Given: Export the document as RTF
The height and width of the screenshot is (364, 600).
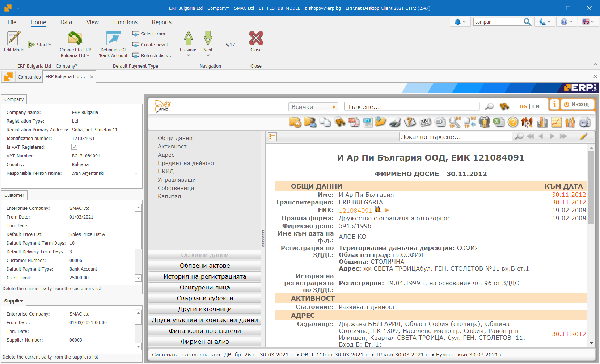Looking at the screenshot, I should coord(368,122).
